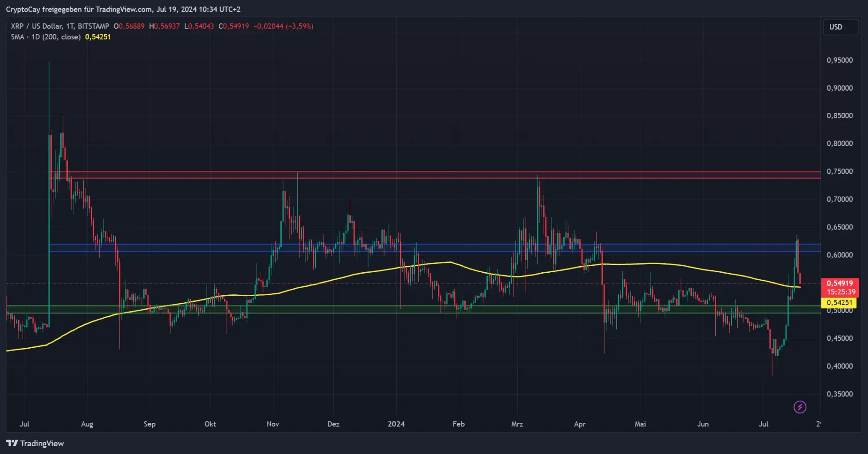This screenshot has height=454, width=868.
Task: Select the XRP / US Dollar symbol title
Action: pyautogui.click(x=60, y=26)
